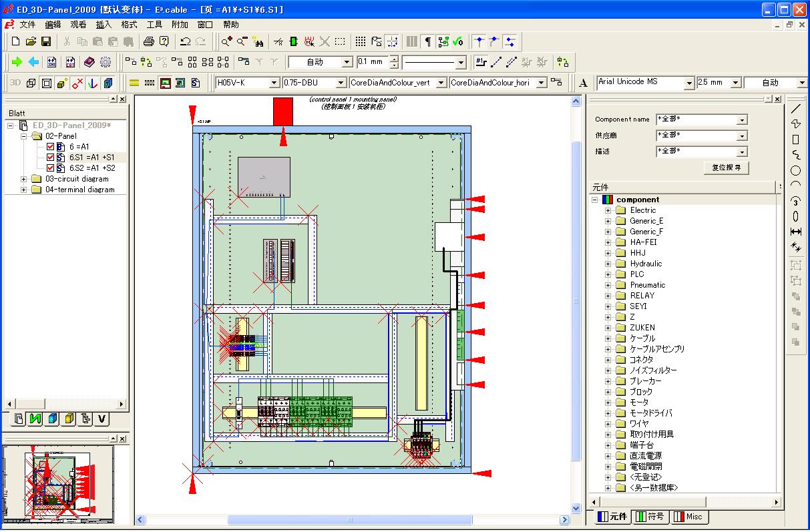
Task: Toggle checkbox for sheet 6 =A1
Action: point(51,147)
